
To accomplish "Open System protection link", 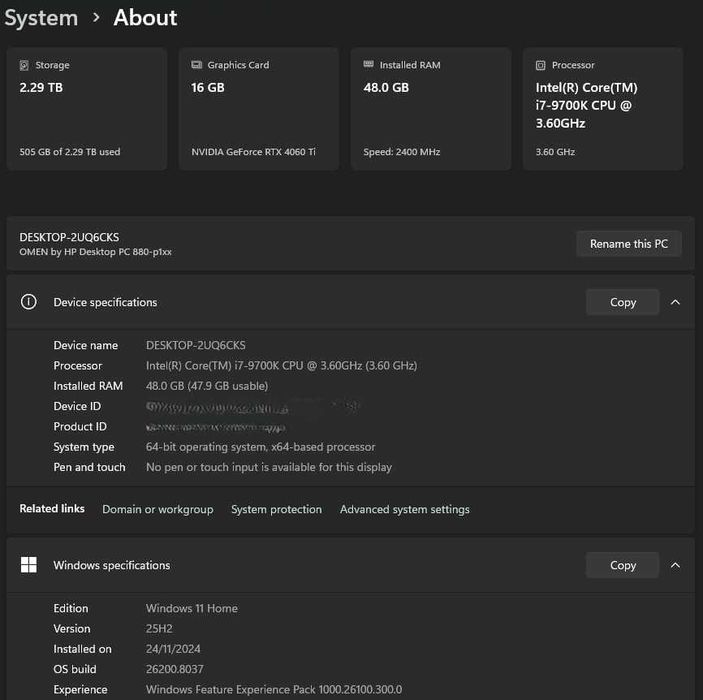I will click(277, 509).
